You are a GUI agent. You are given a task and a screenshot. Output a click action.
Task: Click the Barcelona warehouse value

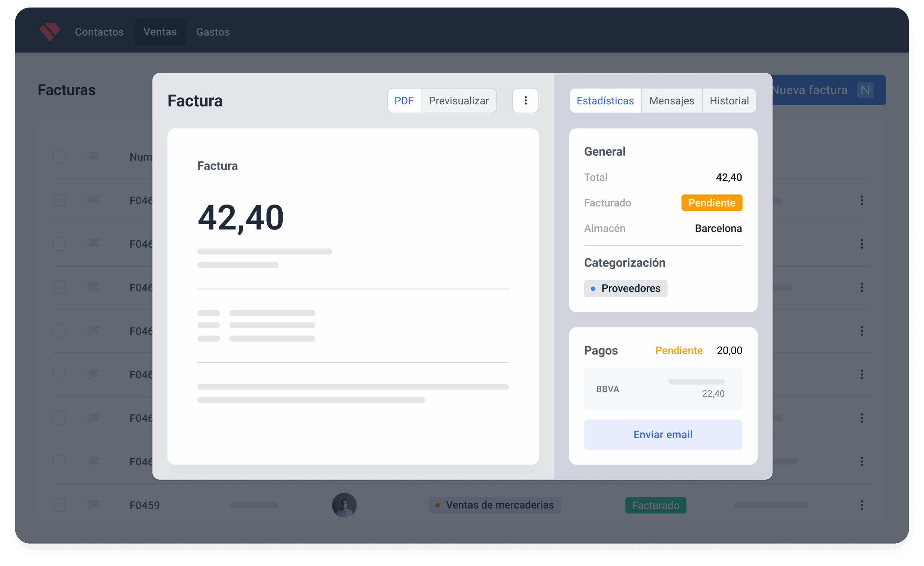[x=718, y=228]
